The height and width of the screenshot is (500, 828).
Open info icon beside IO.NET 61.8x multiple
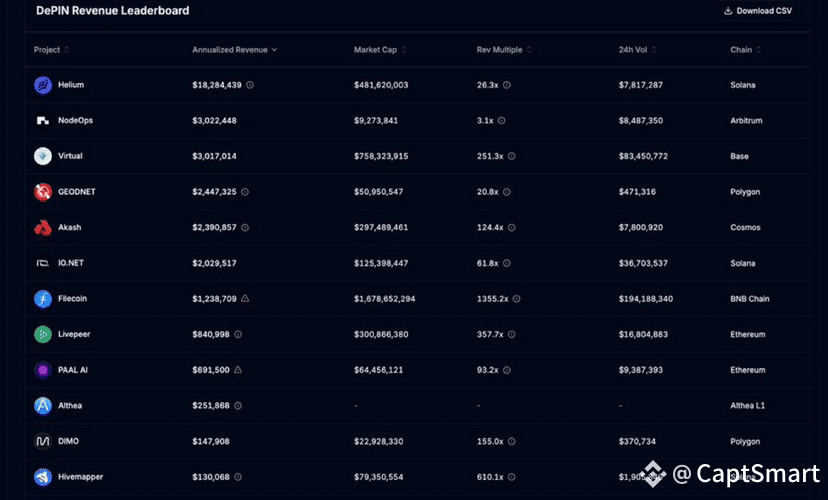[506, 263]
